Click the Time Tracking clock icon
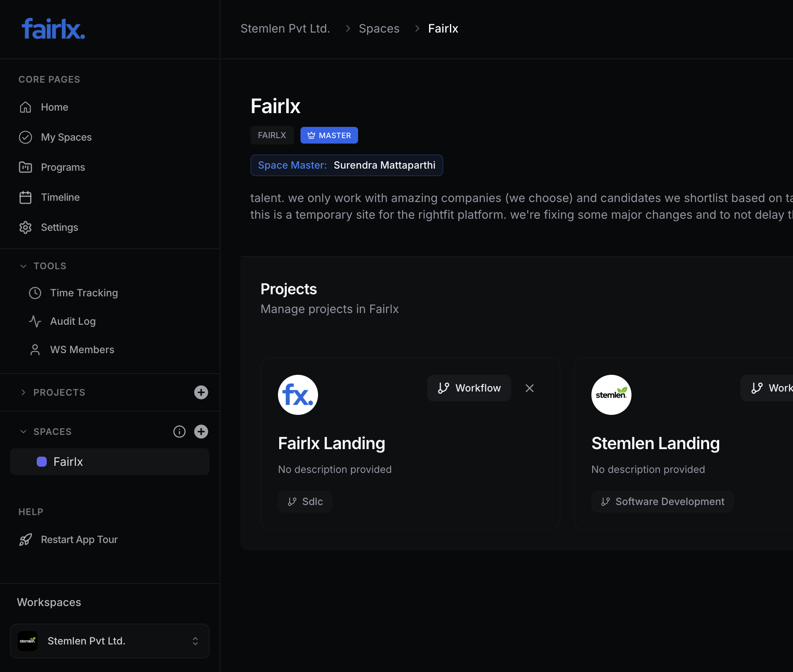The height and width of the screenshot is (672, 793). coord(35,293)
